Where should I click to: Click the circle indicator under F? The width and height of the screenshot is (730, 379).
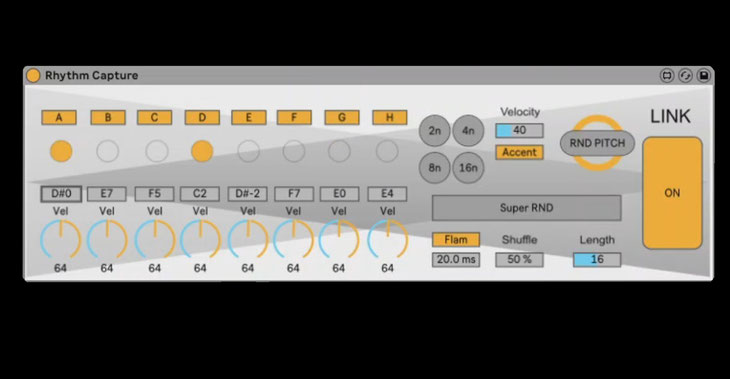point(294,151)
